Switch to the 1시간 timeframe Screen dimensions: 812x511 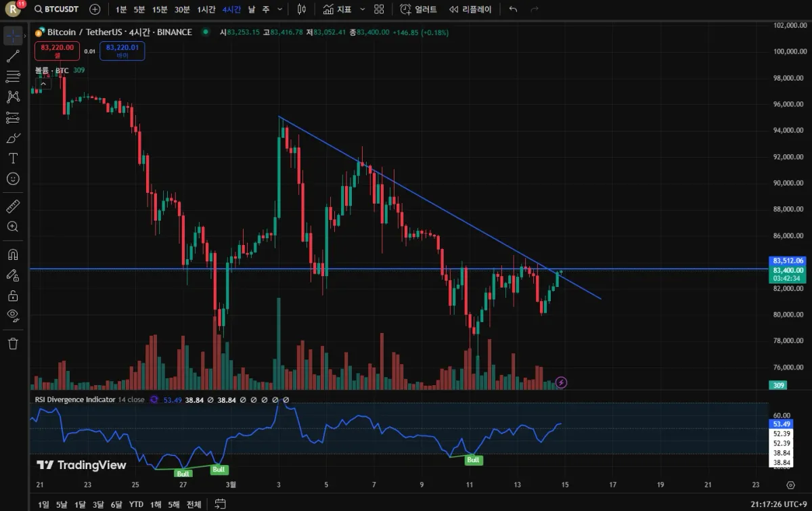coord(206,9)
